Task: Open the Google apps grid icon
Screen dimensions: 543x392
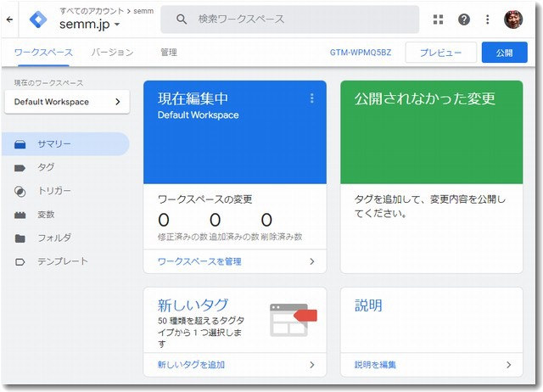Action: pyautogui.click(x=438, y=20)
